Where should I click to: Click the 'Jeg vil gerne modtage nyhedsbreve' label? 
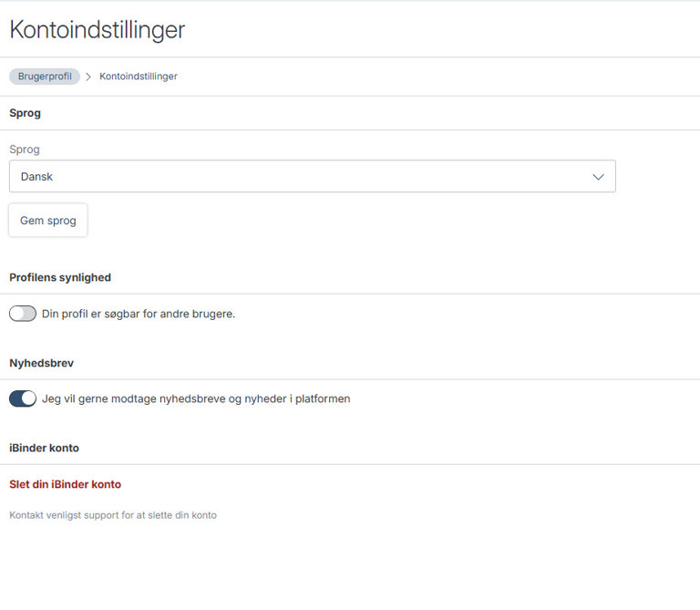[196, 398]
